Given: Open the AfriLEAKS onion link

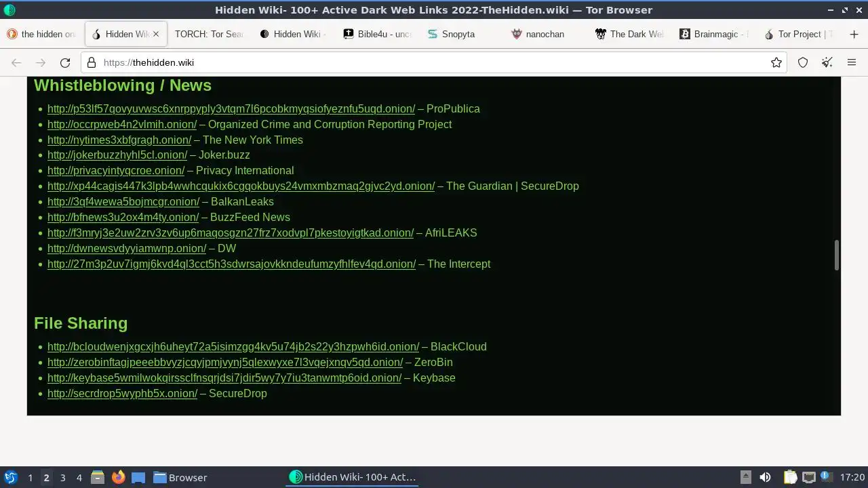Looking at the screenshot, I should (x=231, y=232).
